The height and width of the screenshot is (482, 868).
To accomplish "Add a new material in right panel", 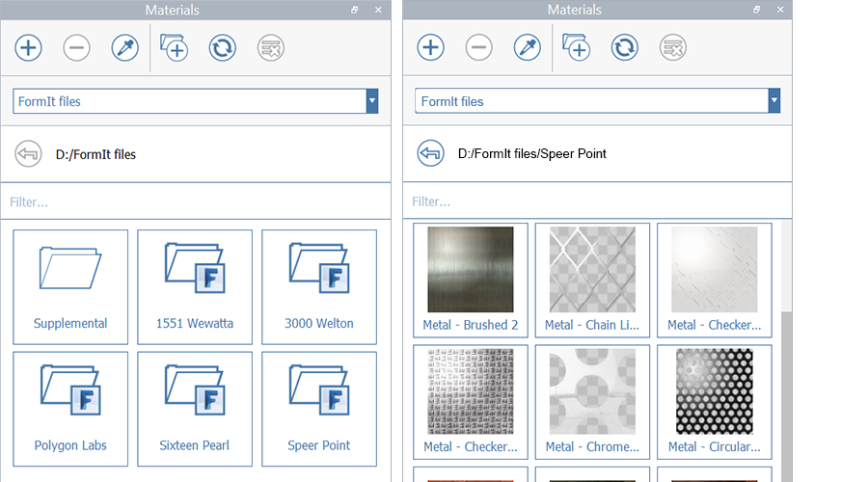I will click(x=430, y=47).
